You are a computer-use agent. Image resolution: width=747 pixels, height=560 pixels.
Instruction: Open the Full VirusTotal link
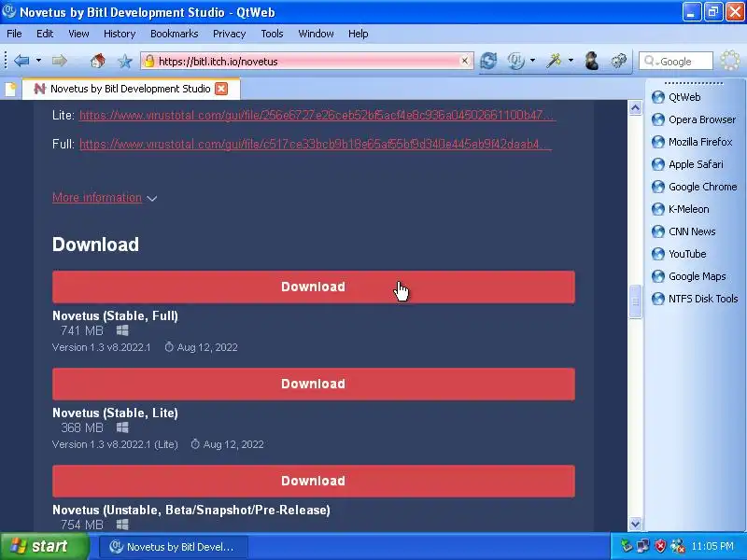click(x=316, y=145)
